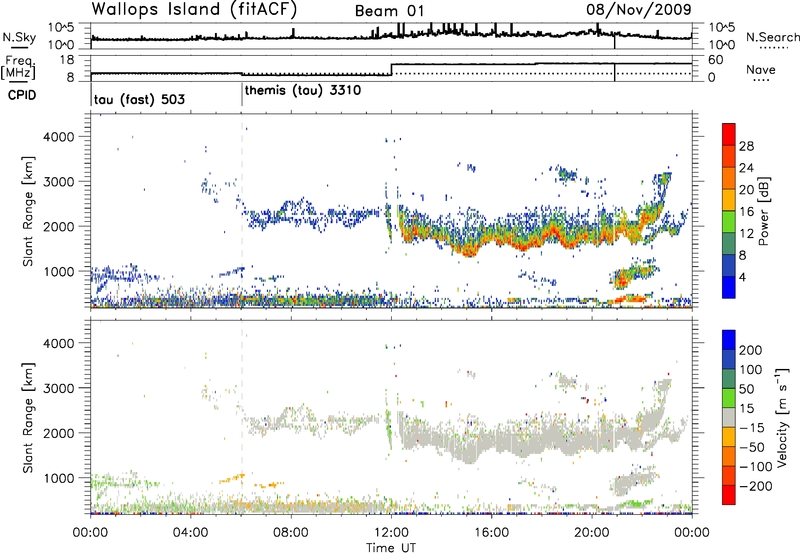This screenshot has width=800, height=554.
Task: Click the '18' frequency axis tick
Action: click(x=67, y=60)
